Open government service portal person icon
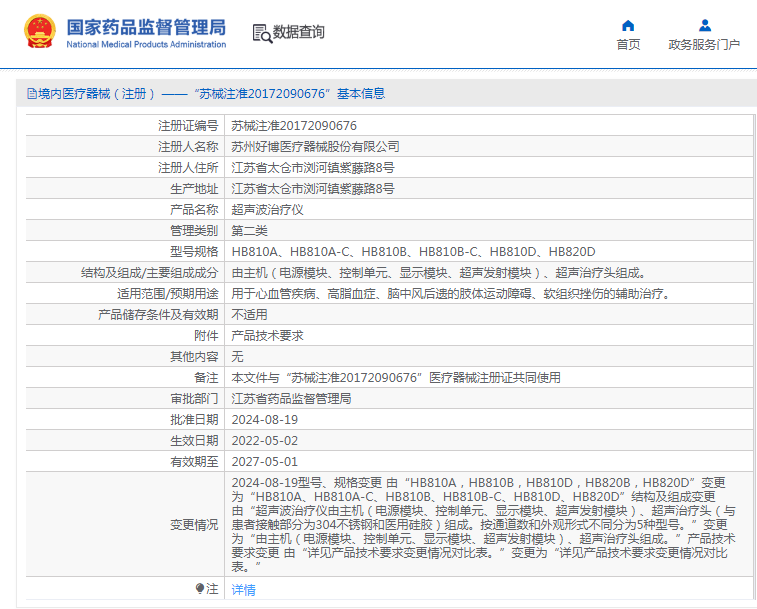This screenshot has width=757, height=609. pyautogui.click(x=704, y=25)
